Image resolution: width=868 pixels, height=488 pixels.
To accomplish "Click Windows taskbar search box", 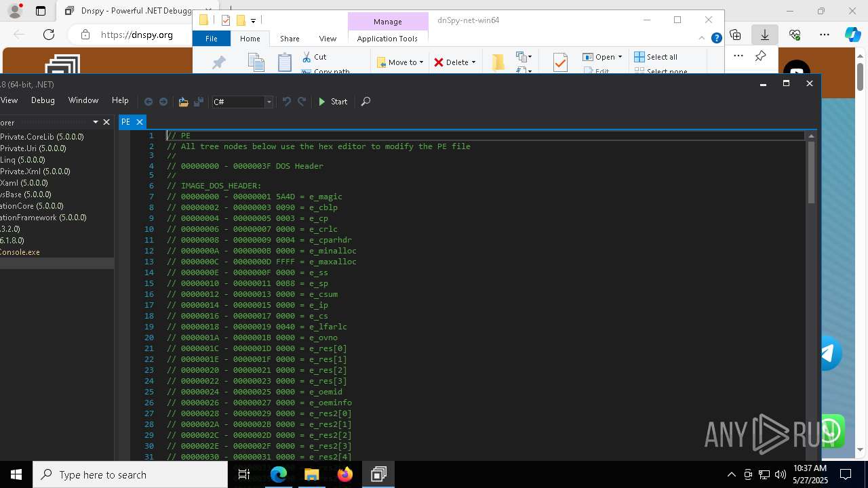I will click(130, 474).
